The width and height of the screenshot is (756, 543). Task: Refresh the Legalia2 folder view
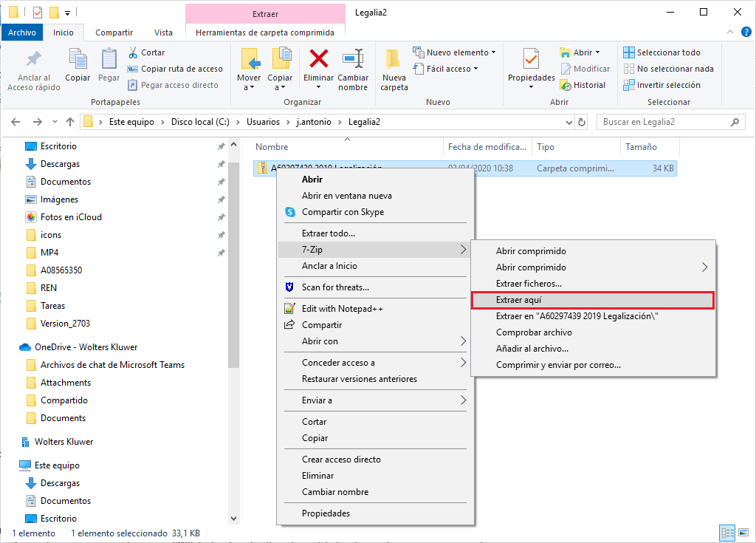click(x=582, y=122)
